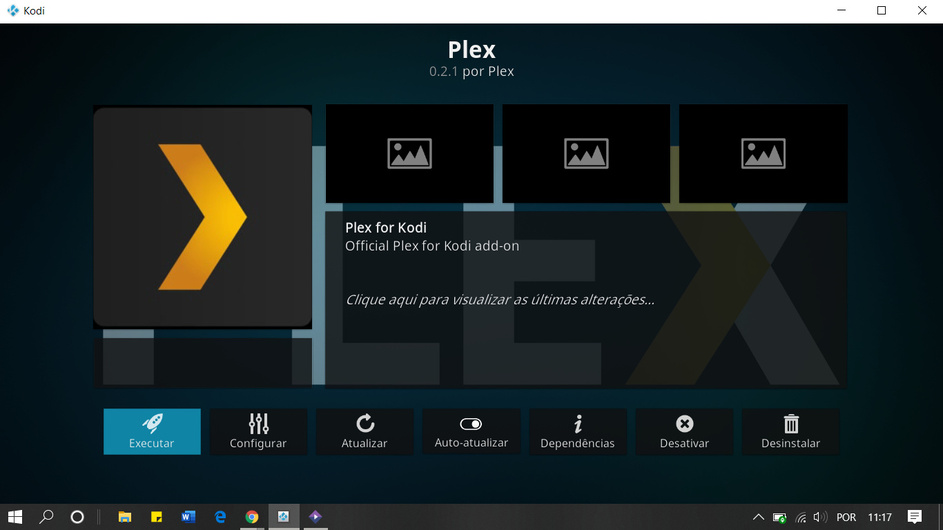Screen dimensions: 943x530
Task: Open volume speaker tray icon
Action: (820, 517)
